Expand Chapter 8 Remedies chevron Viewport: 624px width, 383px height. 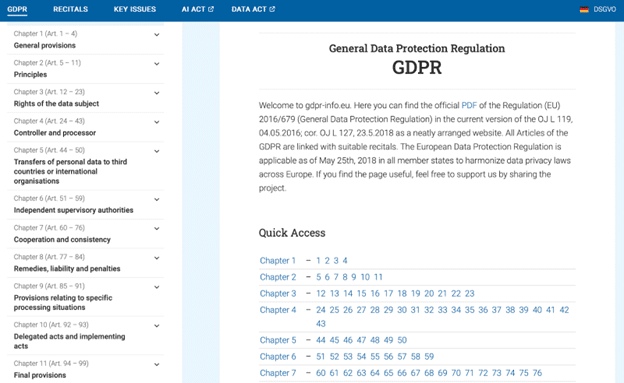(157, 258)
